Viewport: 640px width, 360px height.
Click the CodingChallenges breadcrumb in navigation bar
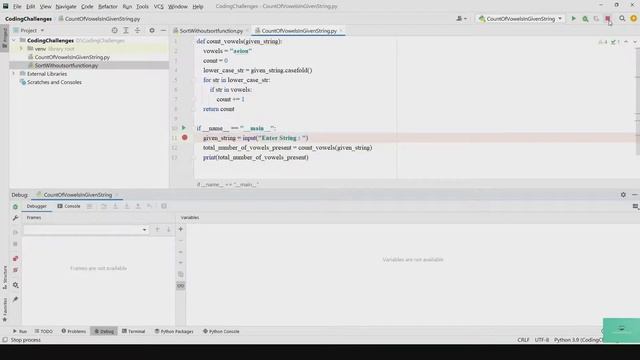tap(28, 19)
